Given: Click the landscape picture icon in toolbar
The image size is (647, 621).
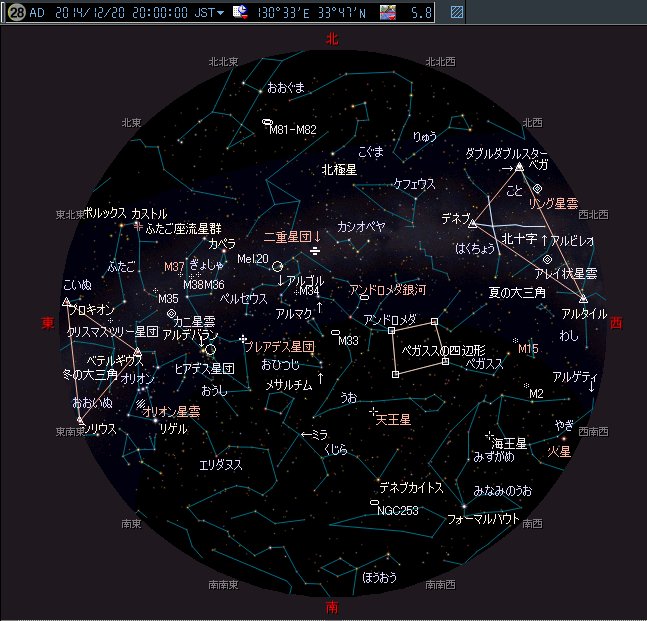Looking at the screenshot, I should (x=388, y=13).
